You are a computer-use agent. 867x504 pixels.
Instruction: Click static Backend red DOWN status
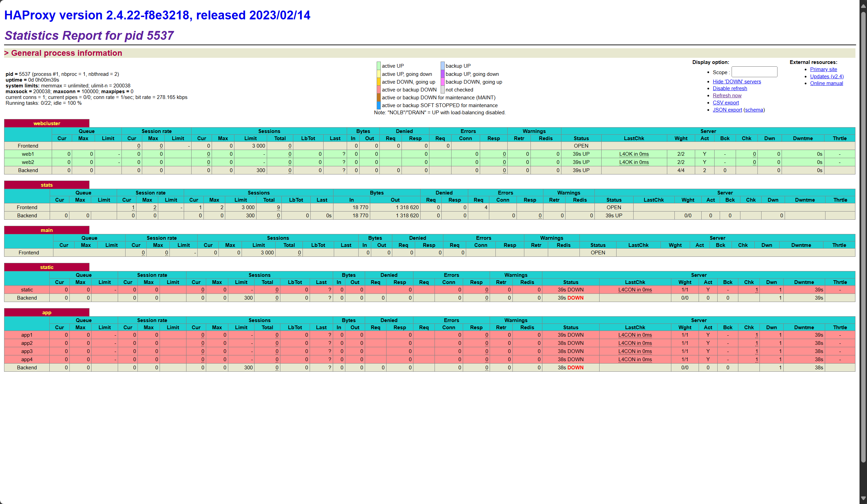point(575,298)
